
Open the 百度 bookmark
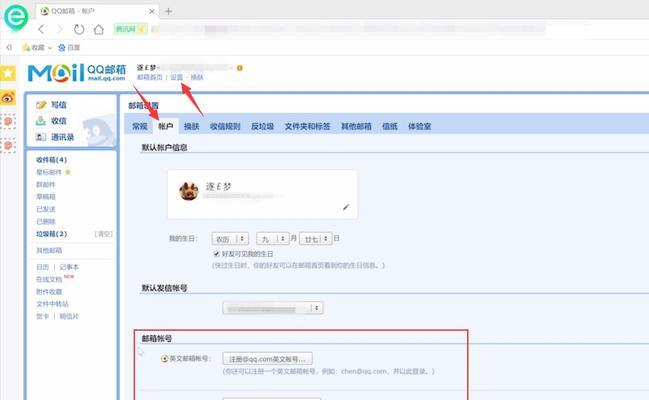69,48
